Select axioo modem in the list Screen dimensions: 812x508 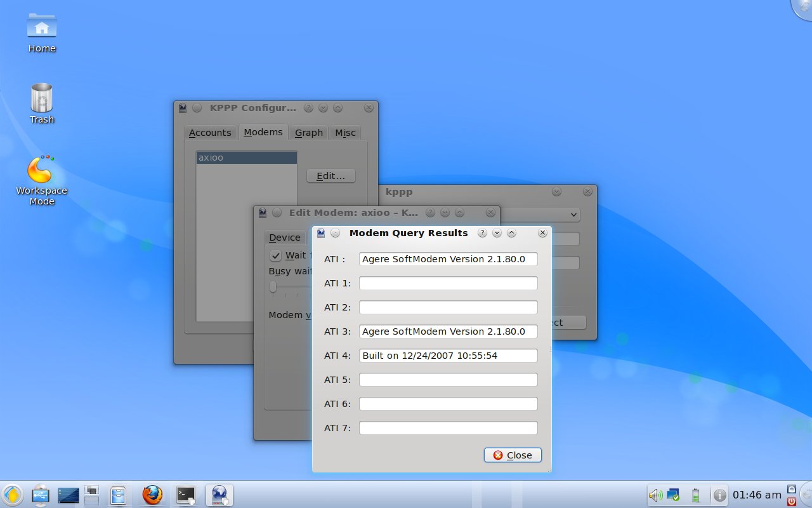coord(247,157)
